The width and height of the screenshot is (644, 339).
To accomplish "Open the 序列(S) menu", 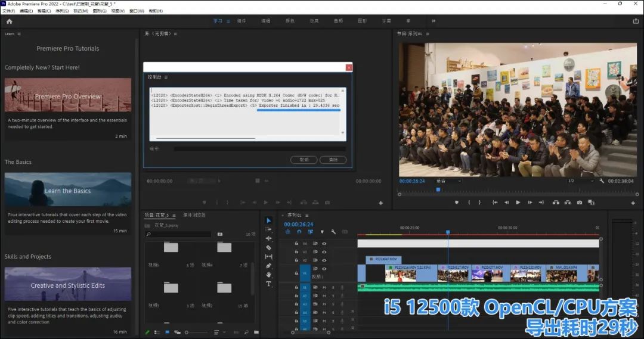I will click(61, 11).
